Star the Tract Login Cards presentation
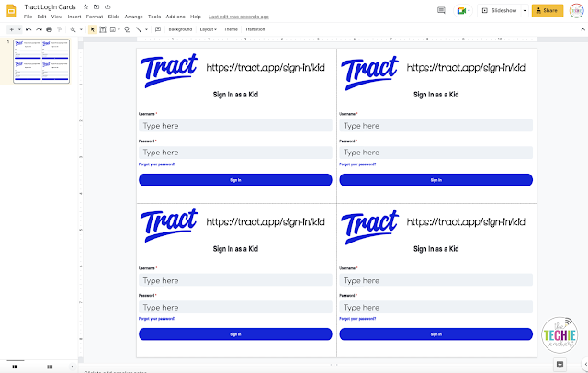The image size is (588, 373). click(85, 6)
